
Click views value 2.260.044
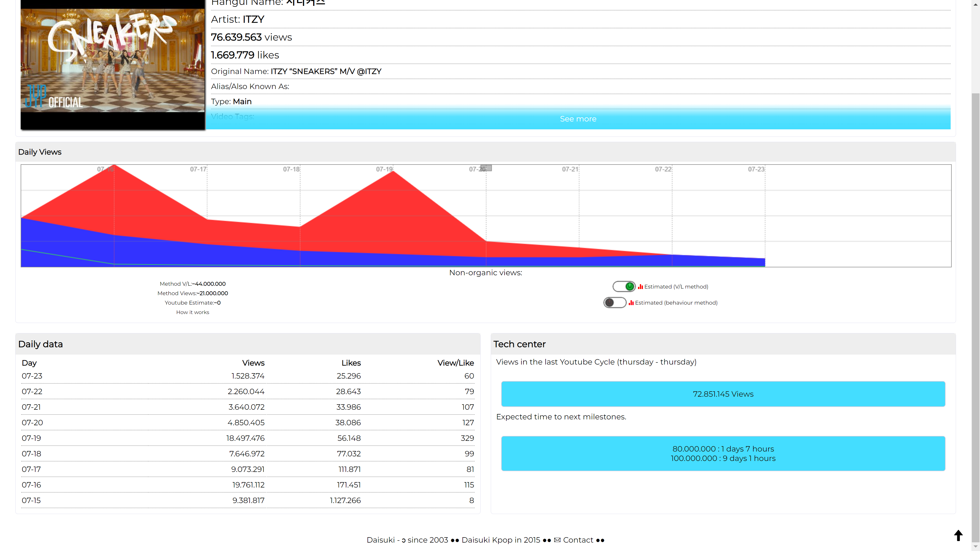tap(246, 392)
